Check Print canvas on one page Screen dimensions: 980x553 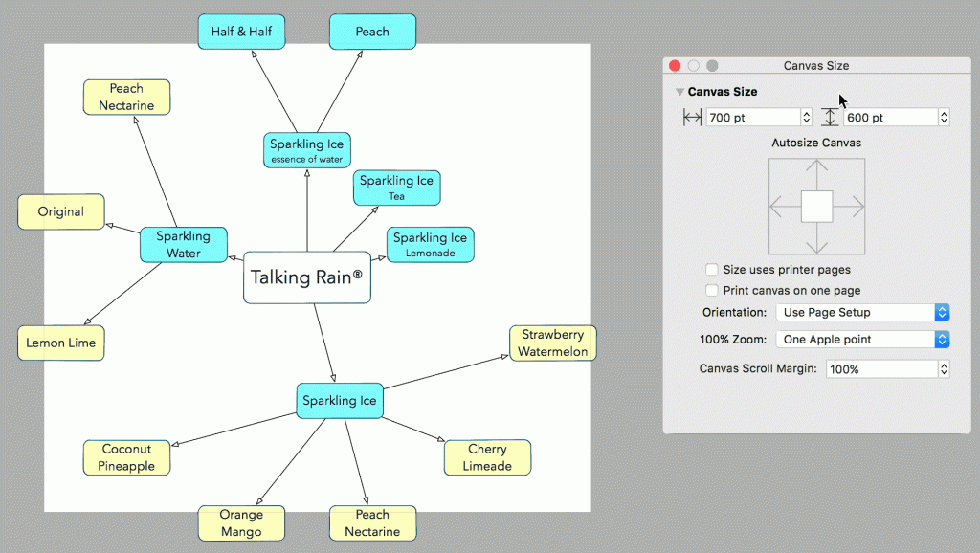pyautogui.click(x=711, y=290)
